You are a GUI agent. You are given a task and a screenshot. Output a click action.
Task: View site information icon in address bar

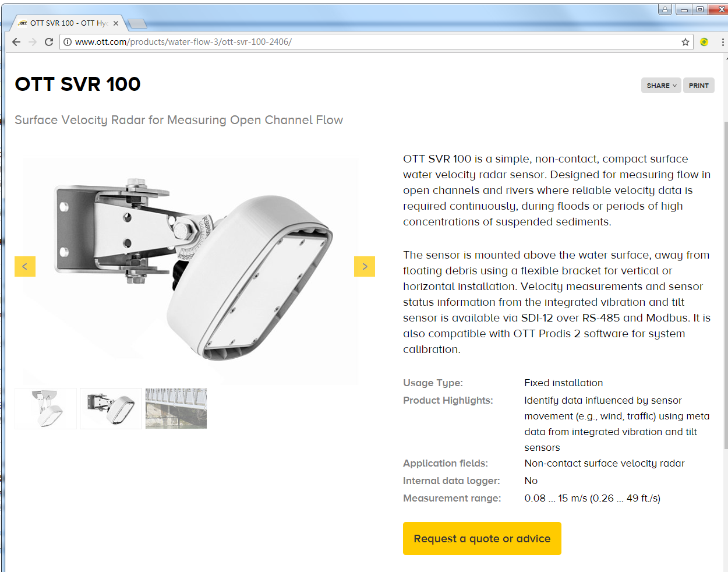pyautogui.click(x=68, y=42)
